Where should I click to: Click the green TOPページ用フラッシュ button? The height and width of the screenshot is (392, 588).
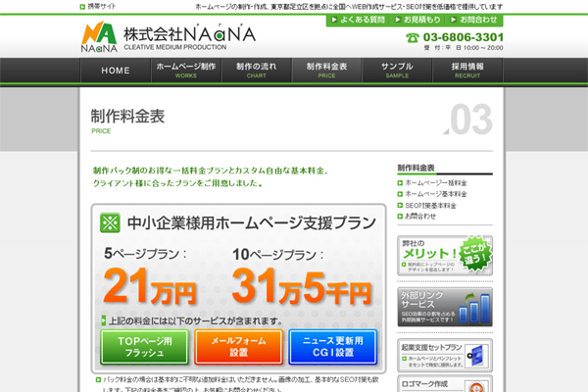pos(143,346)
